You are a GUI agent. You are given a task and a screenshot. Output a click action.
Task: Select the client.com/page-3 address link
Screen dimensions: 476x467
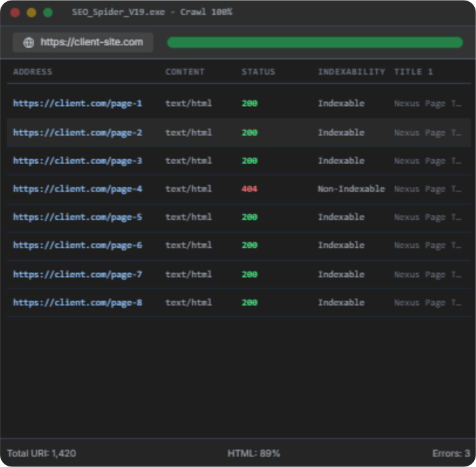(x=77, y=161)
